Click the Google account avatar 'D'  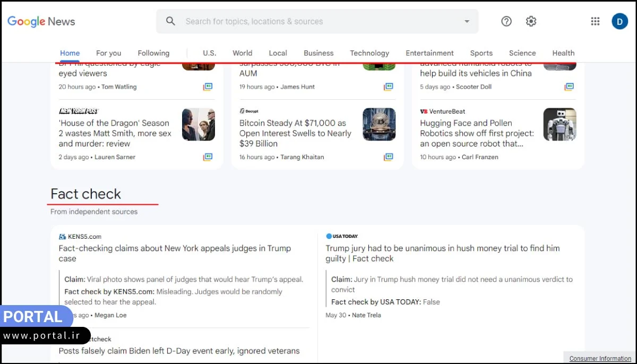coord(619,21)
